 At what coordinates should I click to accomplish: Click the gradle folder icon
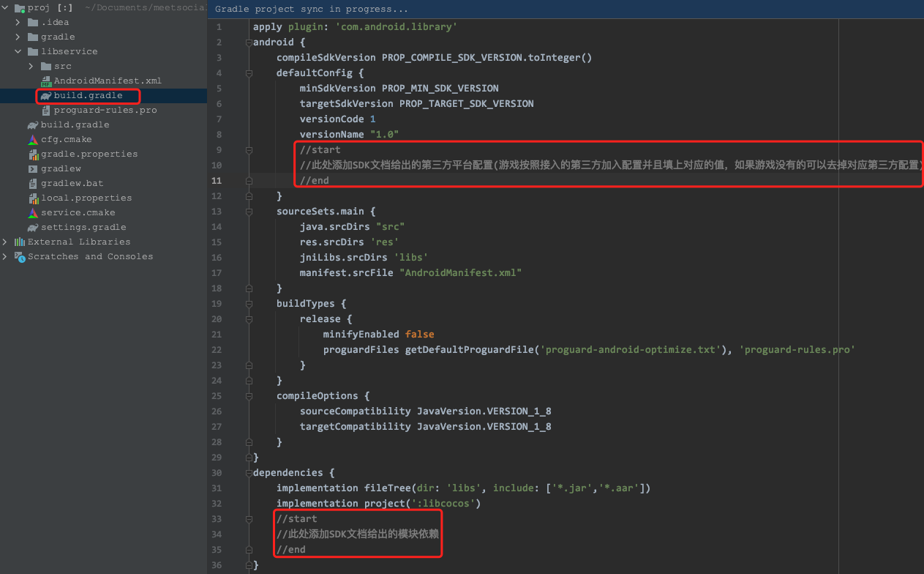click(33, 37)
